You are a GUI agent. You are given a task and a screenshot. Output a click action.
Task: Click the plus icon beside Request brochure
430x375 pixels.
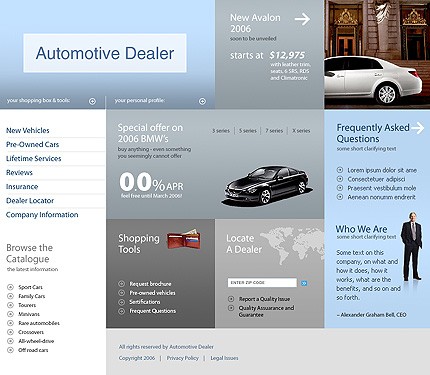click(x=122, y=284)
